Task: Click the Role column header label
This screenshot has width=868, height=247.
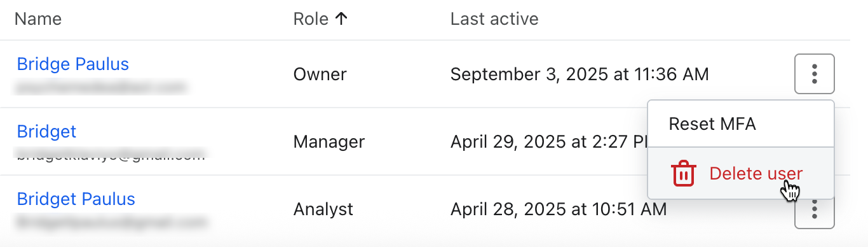Action: [x=311, y=19]
